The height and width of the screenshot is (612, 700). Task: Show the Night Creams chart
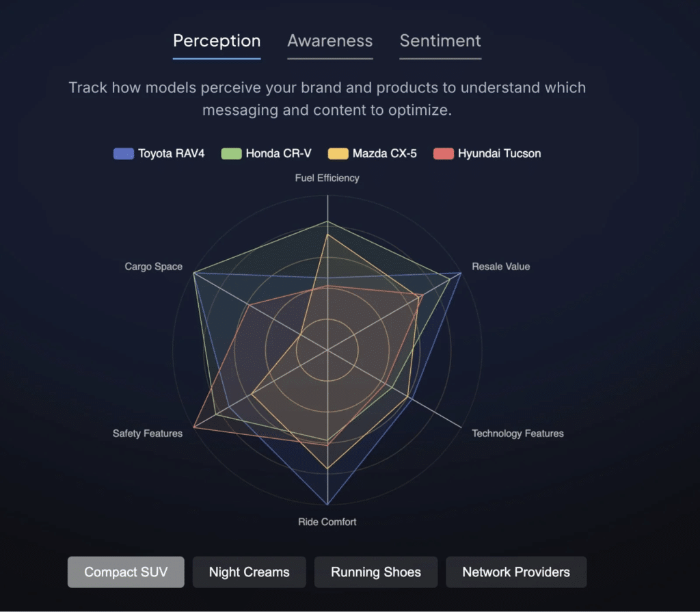coord(249,572)
